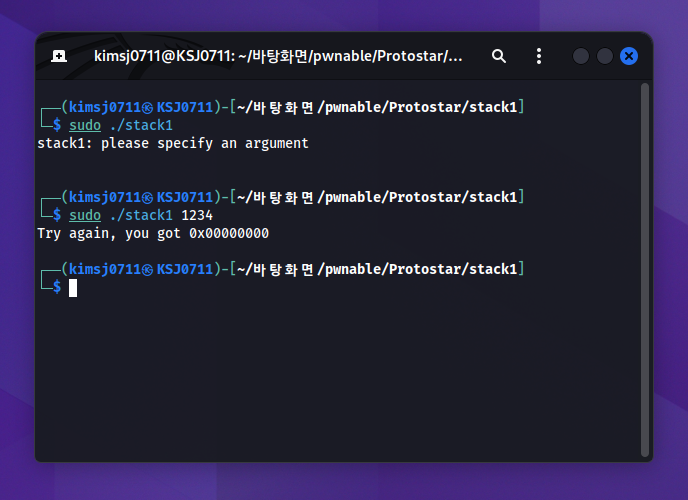Click the "sudo ./stack1 1234" command line

141,215
